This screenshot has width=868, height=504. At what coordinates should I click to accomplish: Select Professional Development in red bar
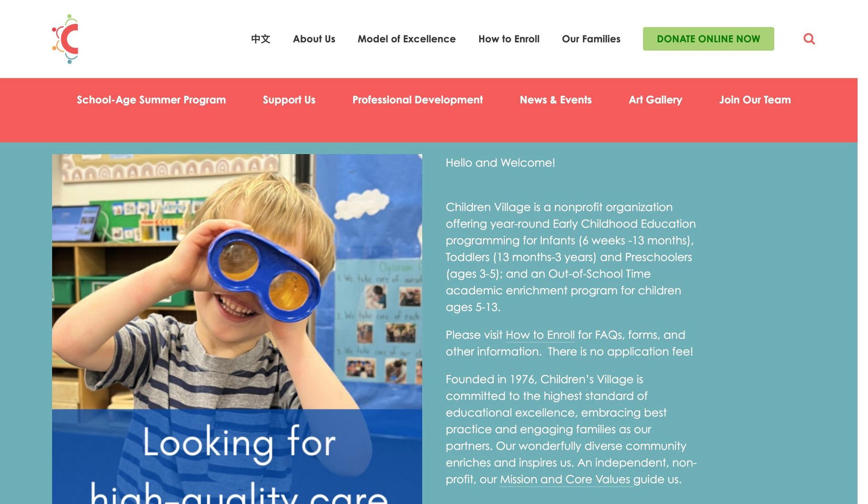417,100
